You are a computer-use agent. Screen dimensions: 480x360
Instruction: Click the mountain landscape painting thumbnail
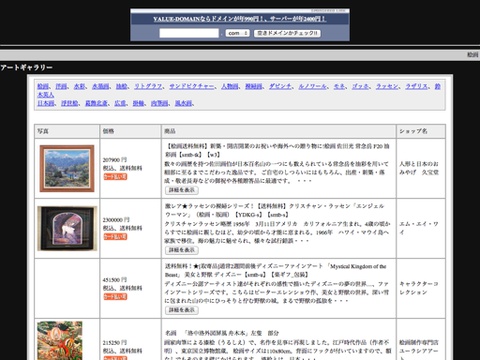point(67,168)
